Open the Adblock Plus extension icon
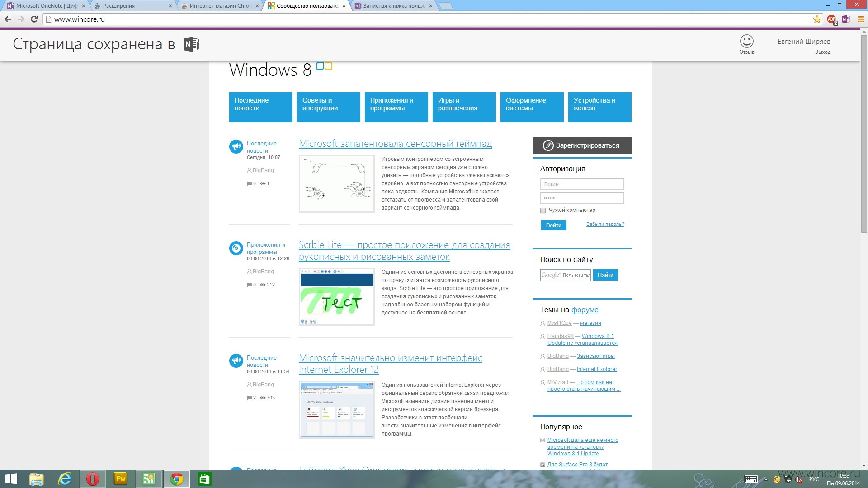The image size is (868, 488). pos(832,19)
